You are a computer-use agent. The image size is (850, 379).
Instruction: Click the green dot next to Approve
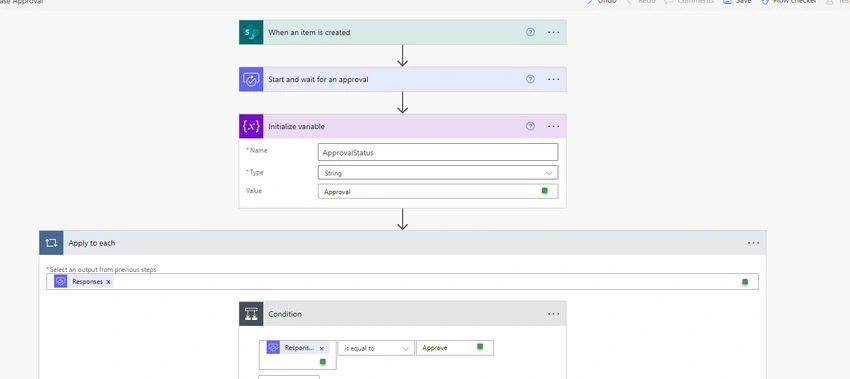click(x=480, y=346)
